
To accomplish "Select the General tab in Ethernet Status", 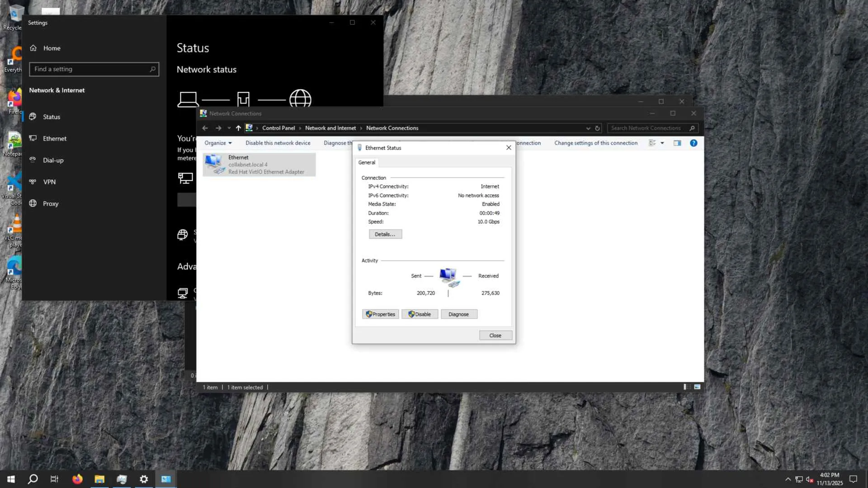I will (367, 163).
